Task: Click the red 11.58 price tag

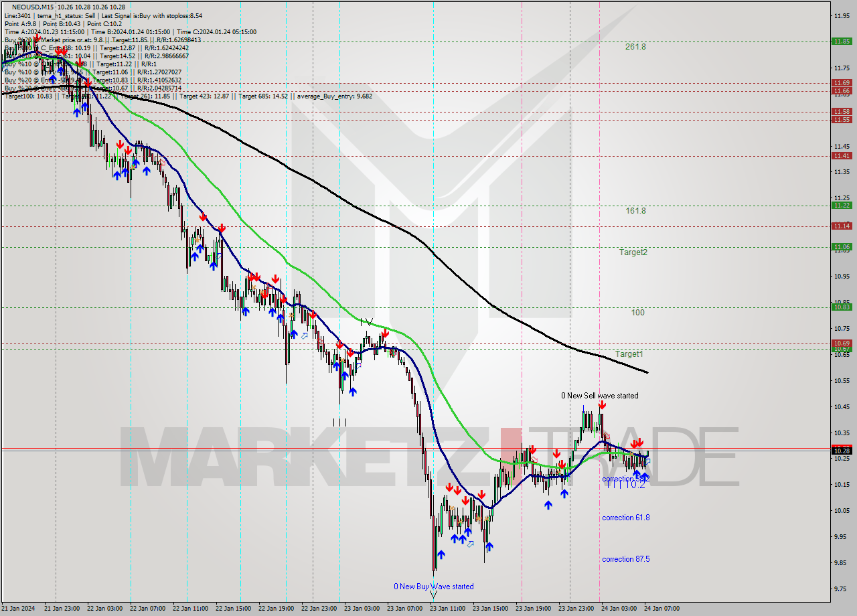Action: pyautogui.click(x=841, y=111)
